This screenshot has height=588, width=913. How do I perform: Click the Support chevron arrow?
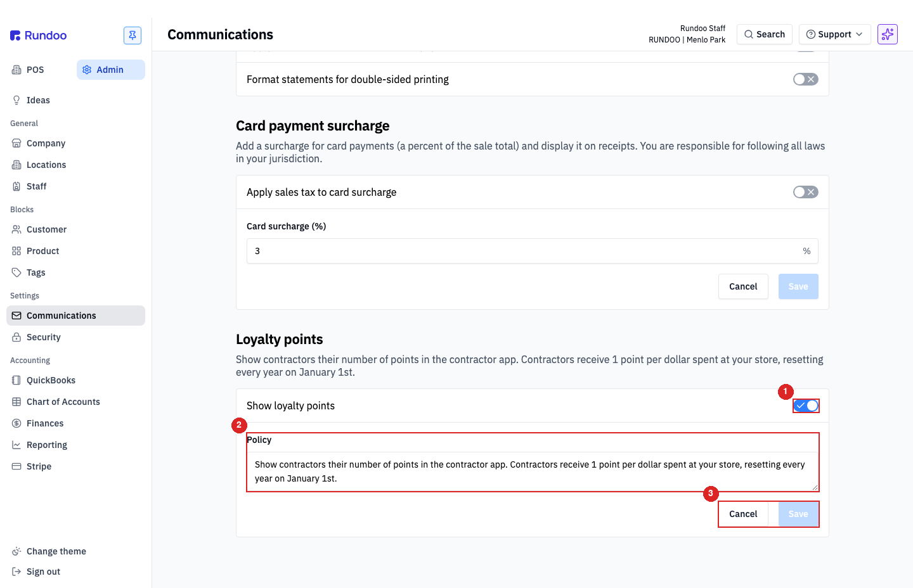[x=859, y=34]
